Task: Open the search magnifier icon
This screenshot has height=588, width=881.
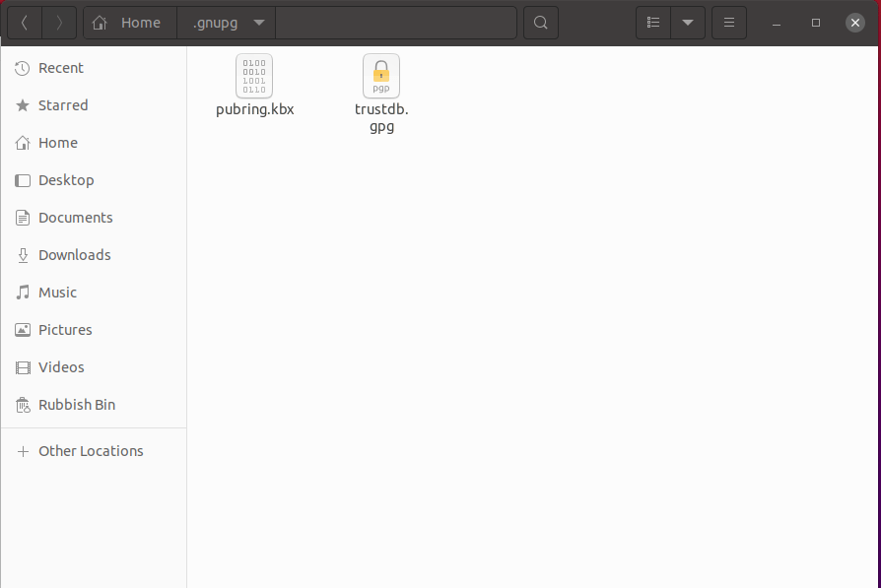Action: (540, 23)
